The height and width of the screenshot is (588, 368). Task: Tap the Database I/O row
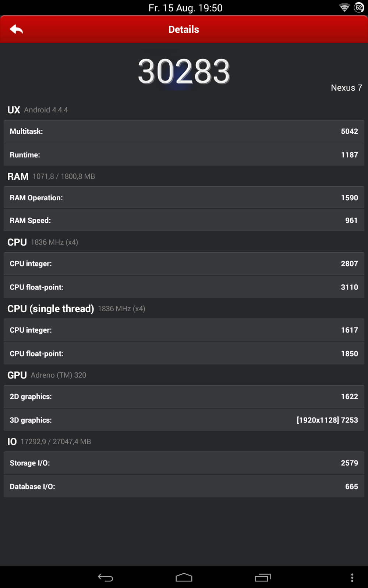(184, 487)
